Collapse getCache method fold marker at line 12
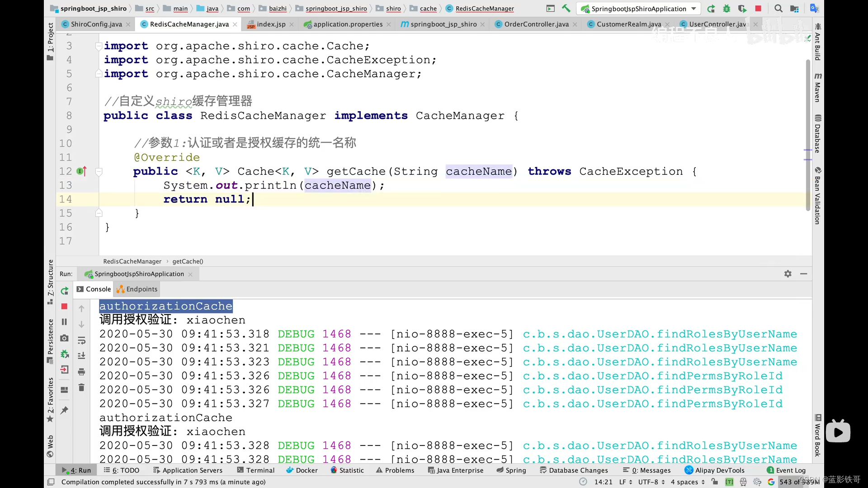Image resolution: width=868 pixels, height=488 pixels. tap(99, 171)
